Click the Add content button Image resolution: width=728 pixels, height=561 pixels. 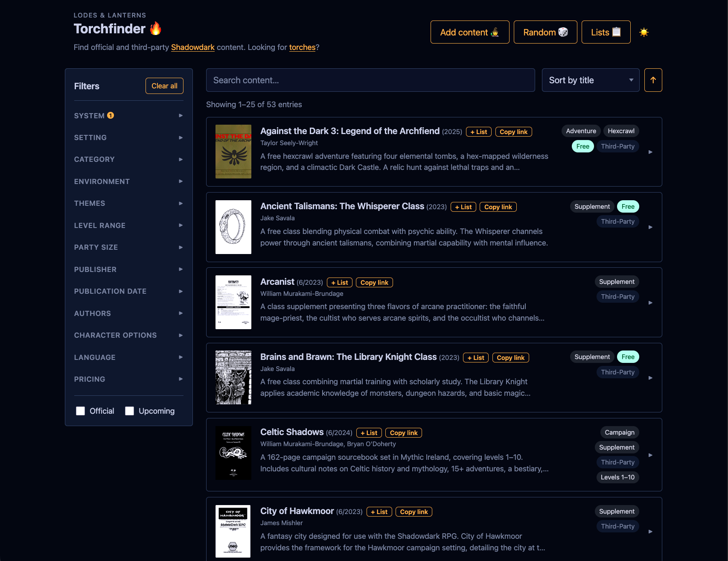coord(470,32)
